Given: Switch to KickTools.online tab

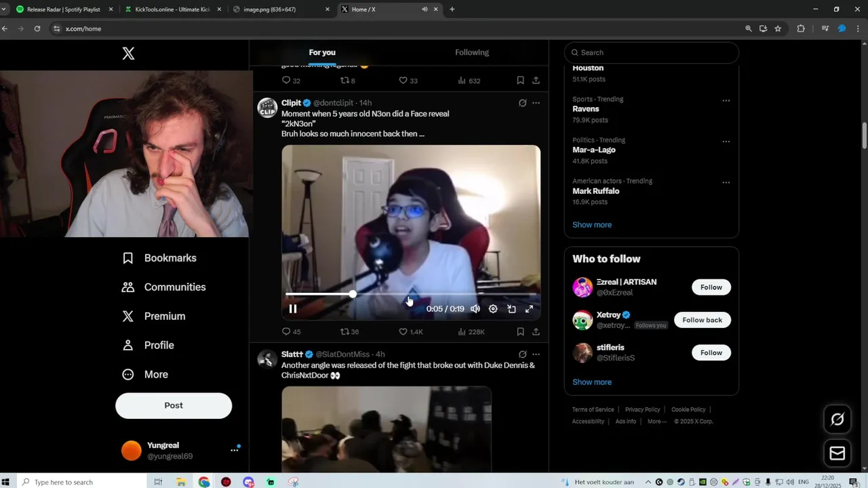Looking at the screenshot, I should click(x=172, y=9).
